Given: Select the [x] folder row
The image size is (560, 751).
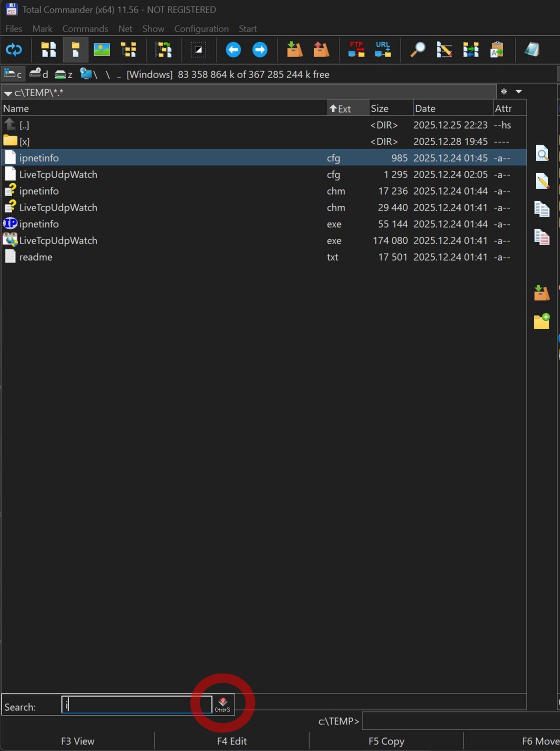Looking at the screenshot, I should (x=264, y=141).
